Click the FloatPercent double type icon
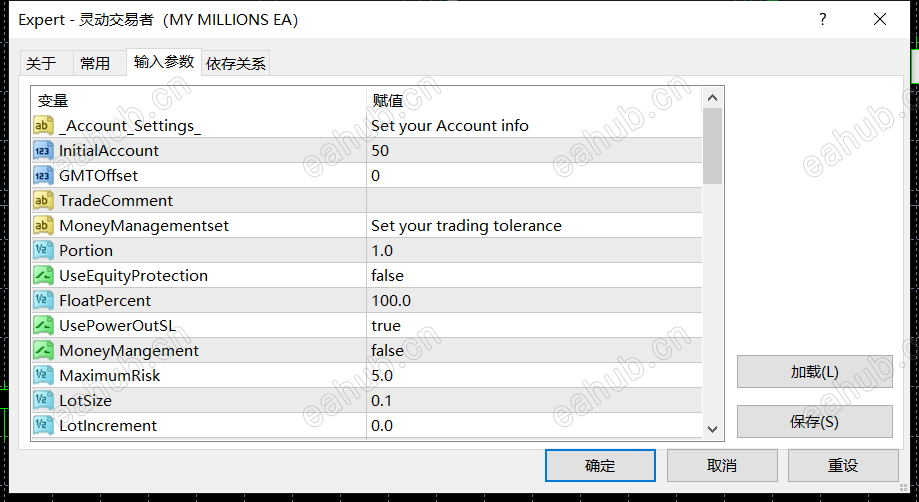The image size is (919, 502). pos(43,300)
